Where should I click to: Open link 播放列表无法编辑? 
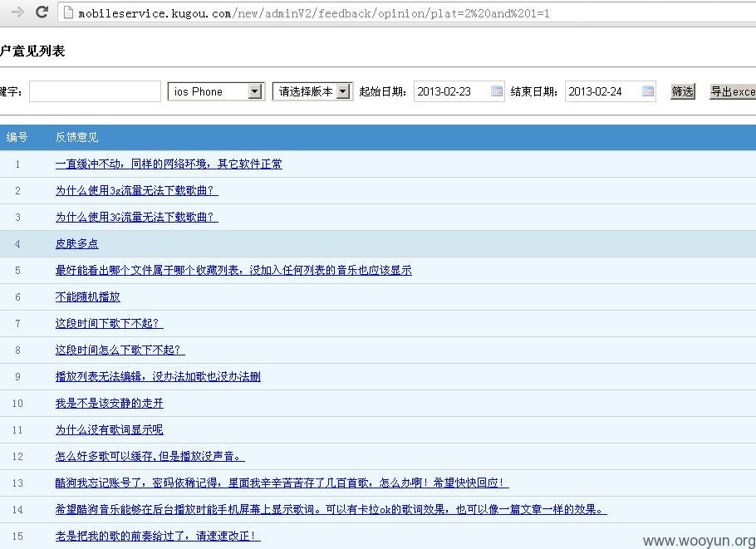[158, 376]
